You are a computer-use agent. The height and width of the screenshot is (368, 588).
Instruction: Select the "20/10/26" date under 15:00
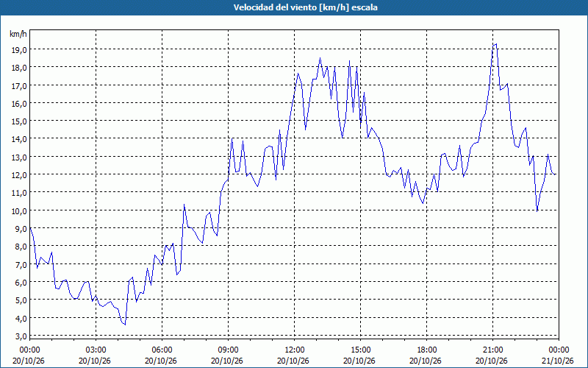pos(359,361)
